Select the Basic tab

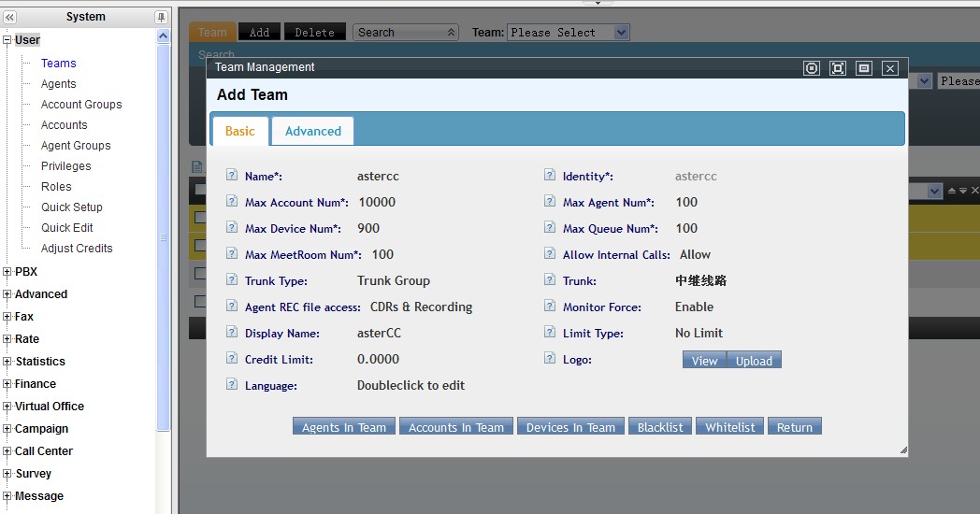[x=239, y=132]
